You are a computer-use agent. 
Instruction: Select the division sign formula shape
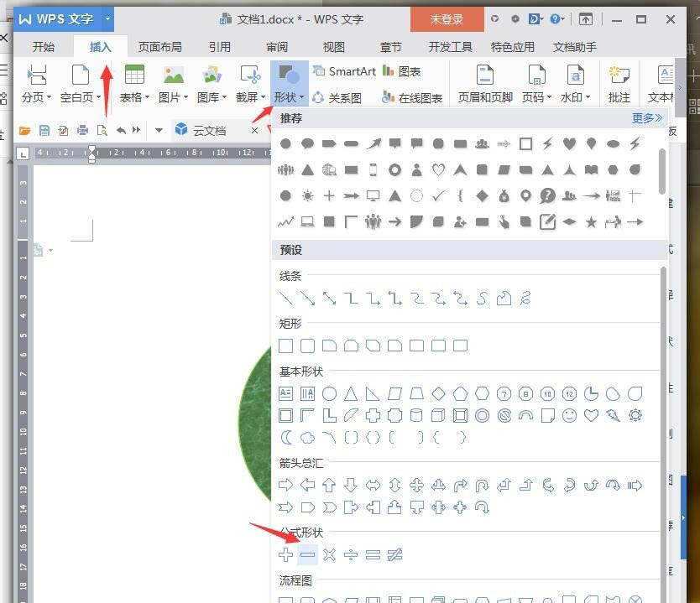(351, 555)
